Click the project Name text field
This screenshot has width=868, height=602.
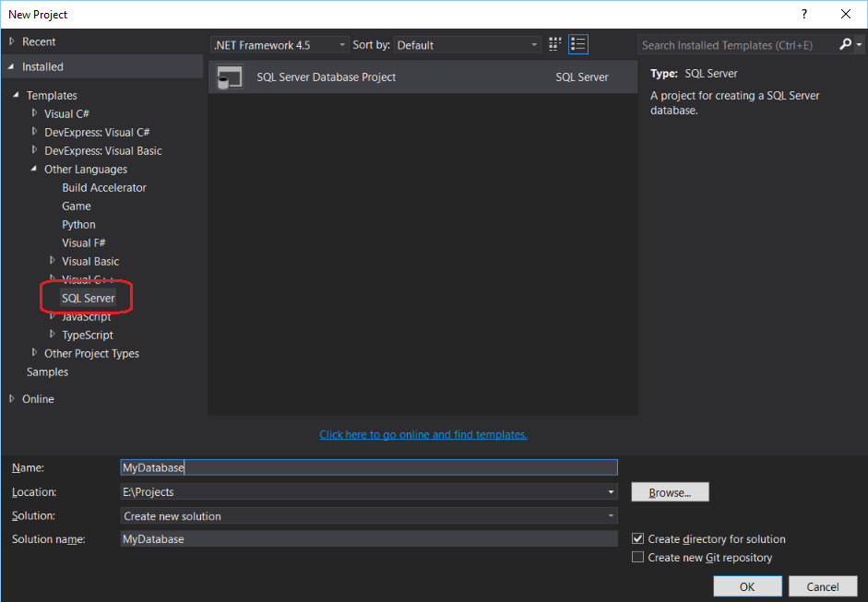(x=369, y=468)
